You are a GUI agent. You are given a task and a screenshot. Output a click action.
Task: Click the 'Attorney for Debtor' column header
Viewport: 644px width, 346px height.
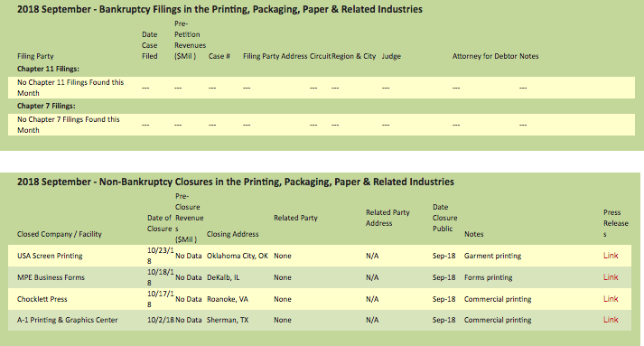point(485,56)
